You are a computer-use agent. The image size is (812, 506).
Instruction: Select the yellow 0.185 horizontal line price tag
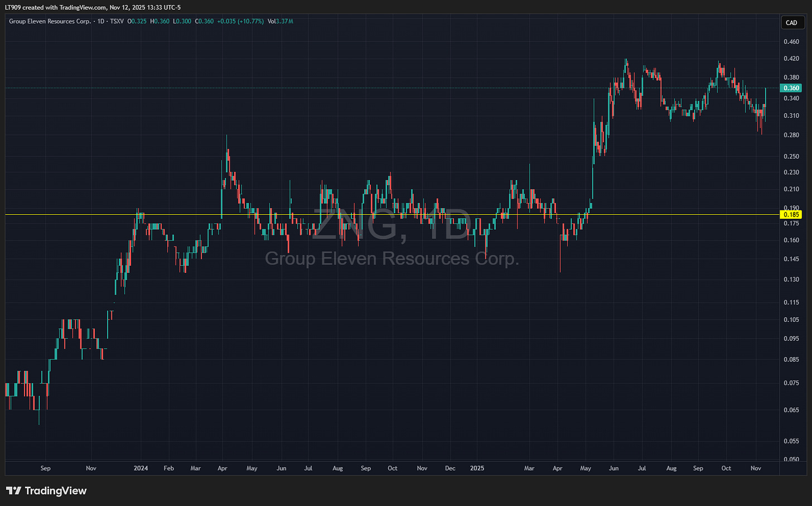(792, 214)
